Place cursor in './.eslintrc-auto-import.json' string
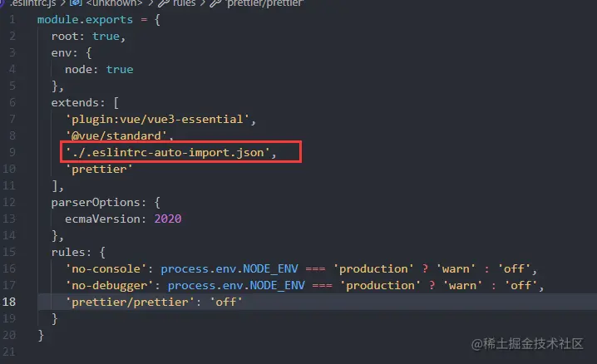Viewport: 597px width, 364px height. (x=168, y=153)
